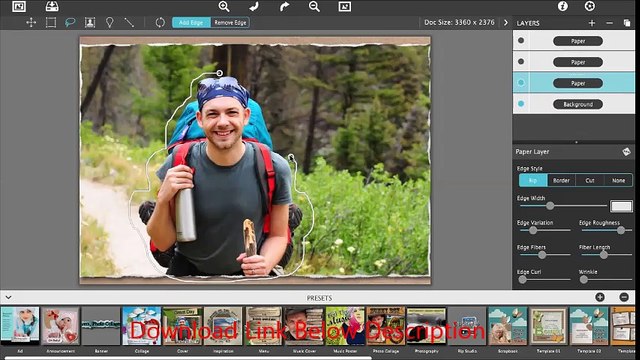
Task: Open the settings gear
Action: coord(590,6)
